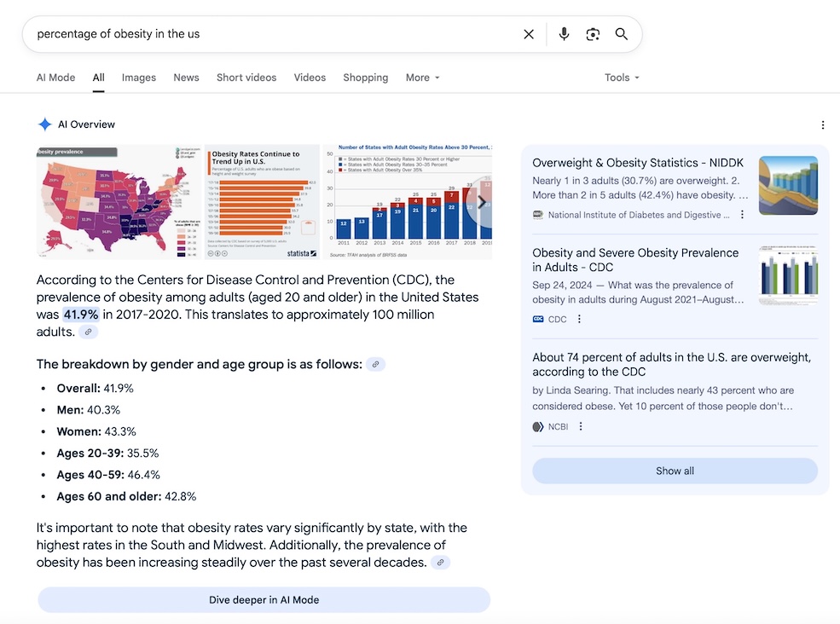
Task: Go to the News tab
Action: pos(186,78)
